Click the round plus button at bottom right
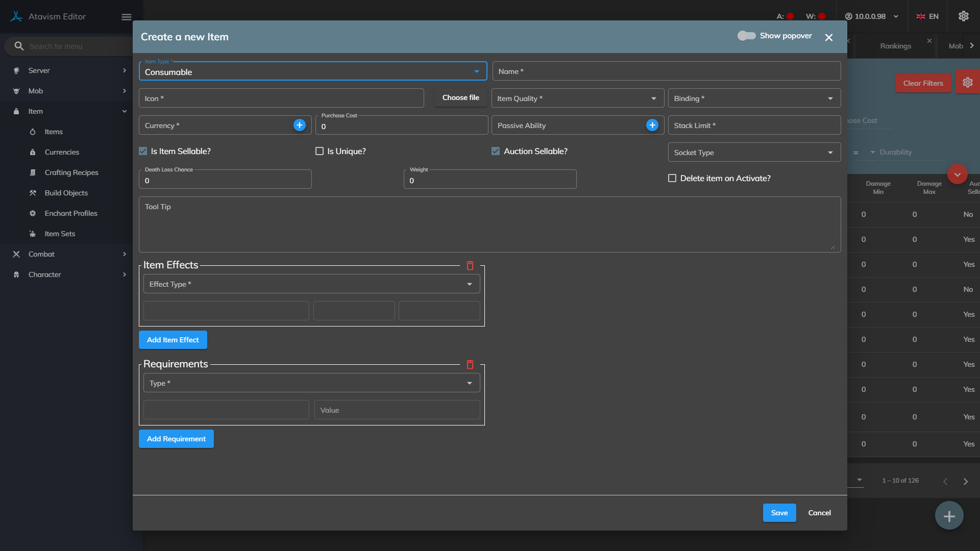This screenshot has width=980, height=551. [x=949, y=516]
